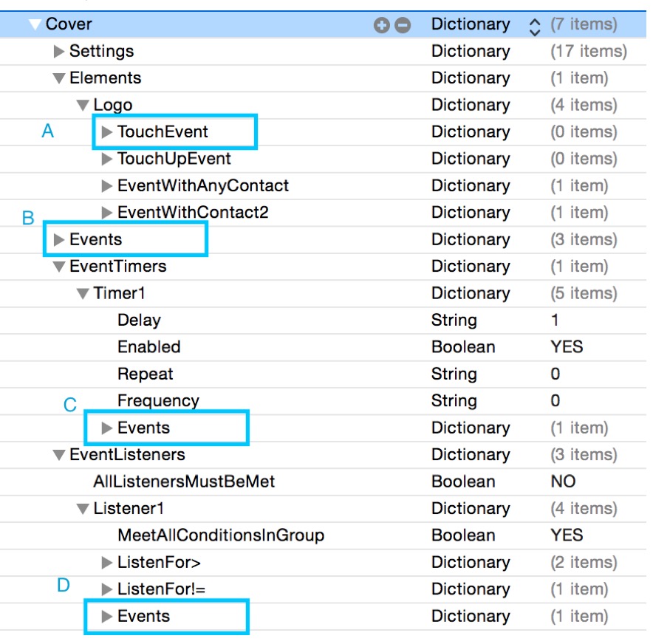Expand the TouchEvent entry
The image size is (653, 644).
tap(105, 131)
